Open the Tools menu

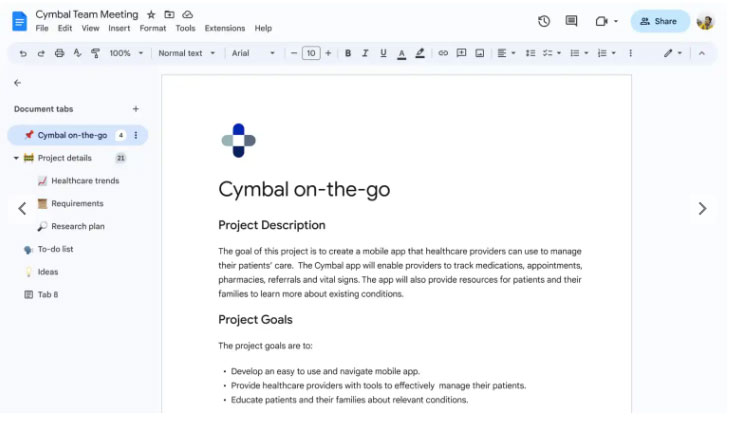click(185, 28)
